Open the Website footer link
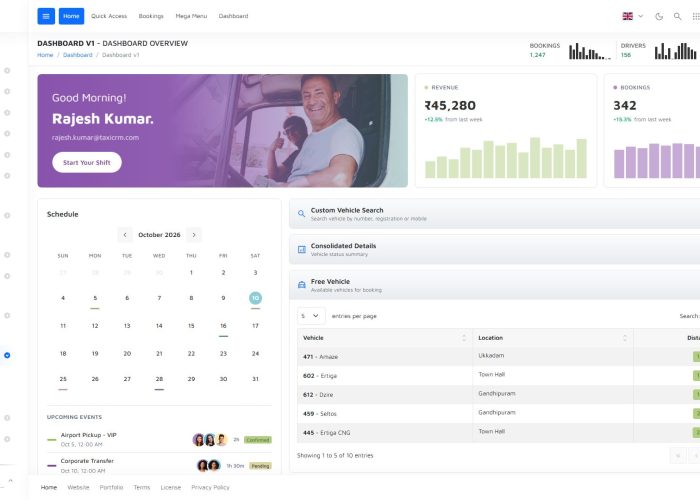This screenshot has width=700, height=500. pos(78,488)
